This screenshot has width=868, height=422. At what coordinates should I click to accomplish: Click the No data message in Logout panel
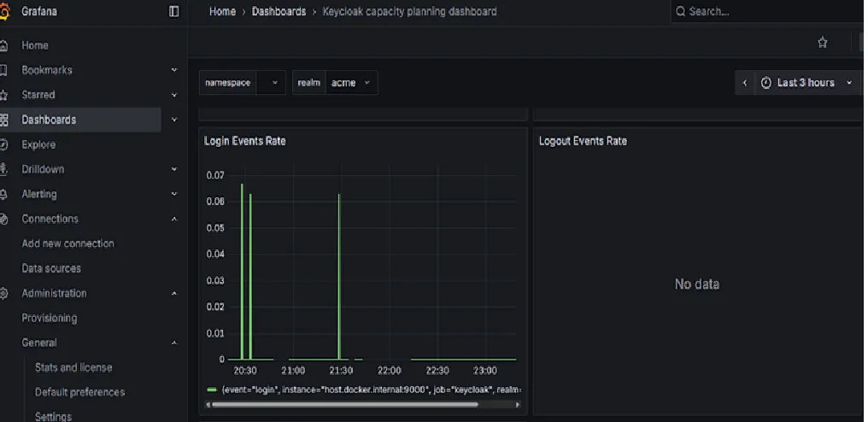(x=697, y=284)
